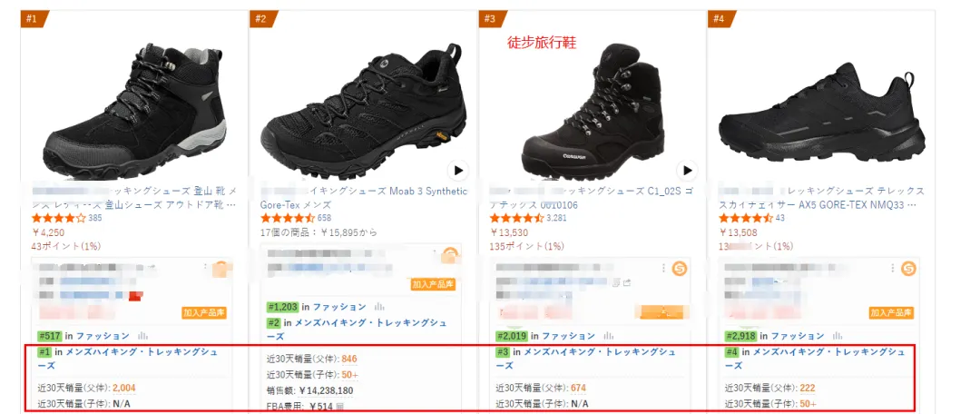The image size is (980, 414).
Task: Open the three-dot menu in the #4 product panel
Action: [892, 269]
